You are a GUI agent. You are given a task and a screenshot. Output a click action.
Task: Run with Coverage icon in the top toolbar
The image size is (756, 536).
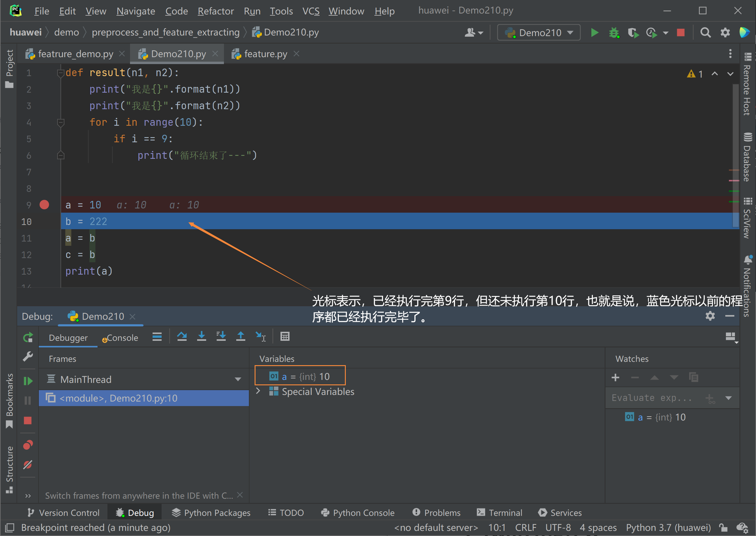click(633, 33)
